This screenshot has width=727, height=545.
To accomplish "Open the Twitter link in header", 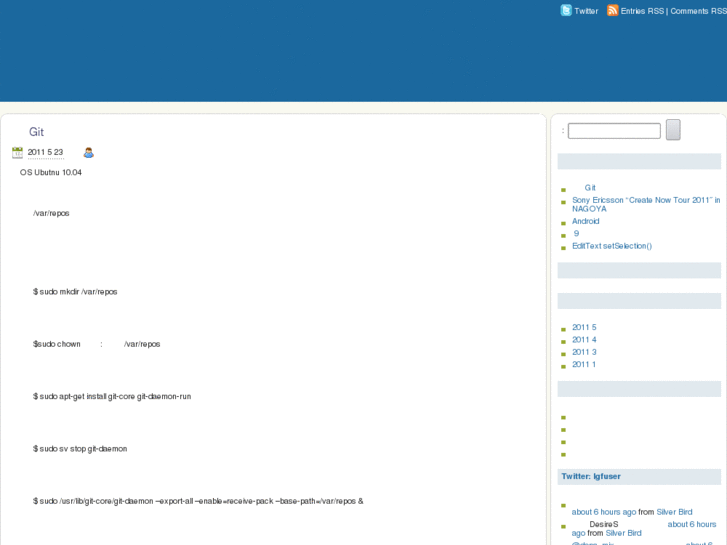I will tap(586, 11).
